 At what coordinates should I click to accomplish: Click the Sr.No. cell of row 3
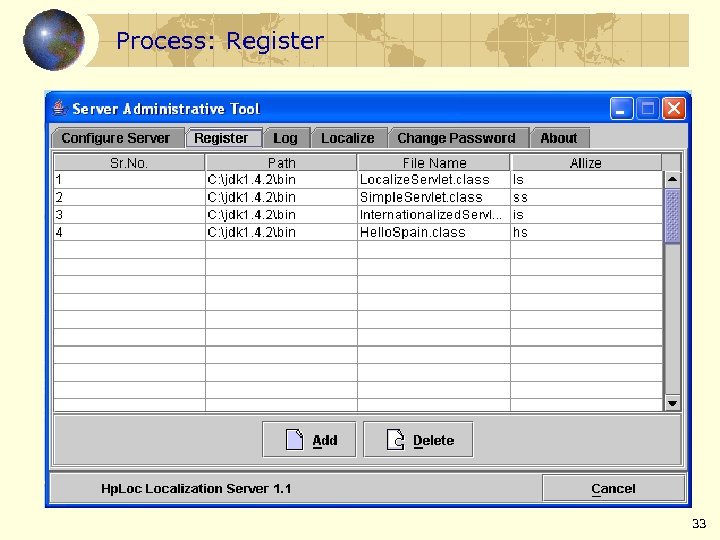click(129, 215)
